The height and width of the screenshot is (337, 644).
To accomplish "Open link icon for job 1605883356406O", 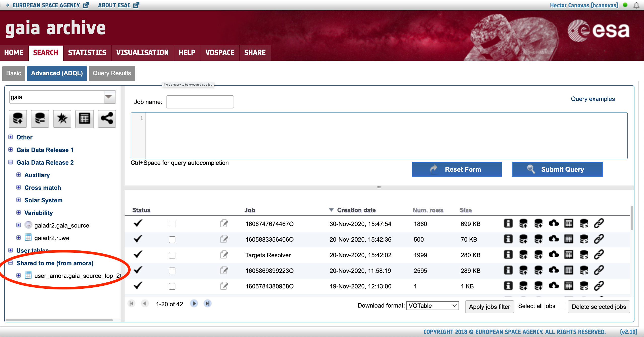I will click(599, 239).
